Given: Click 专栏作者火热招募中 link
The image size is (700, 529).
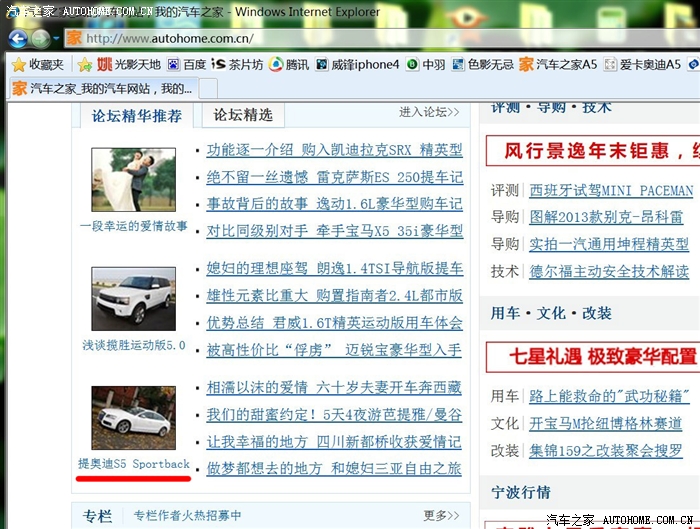Looking at the screenshot, I should pos(188,516).
